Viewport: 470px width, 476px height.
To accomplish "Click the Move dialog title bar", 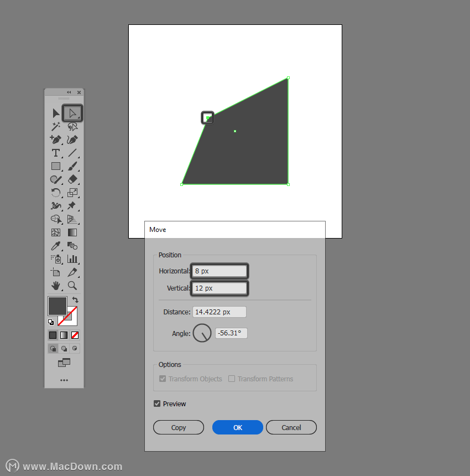I will pos(235,230).
